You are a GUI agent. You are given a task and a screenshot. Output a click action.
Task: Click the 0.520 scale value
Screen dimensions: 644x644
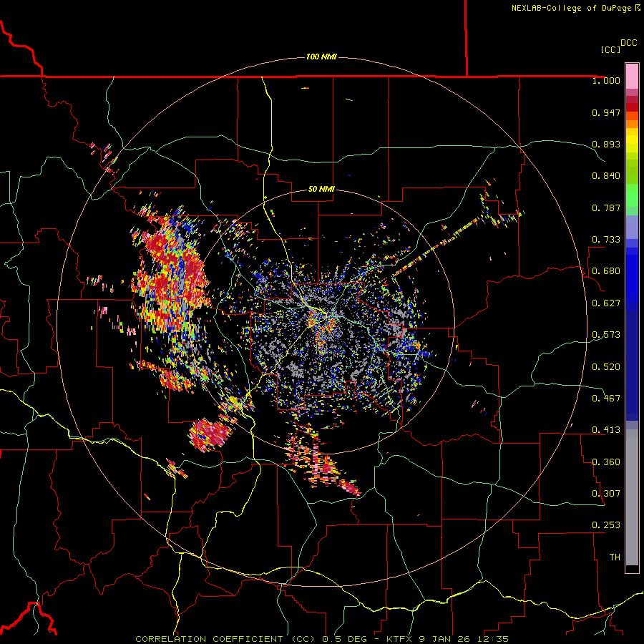click(x=606, y=367)
